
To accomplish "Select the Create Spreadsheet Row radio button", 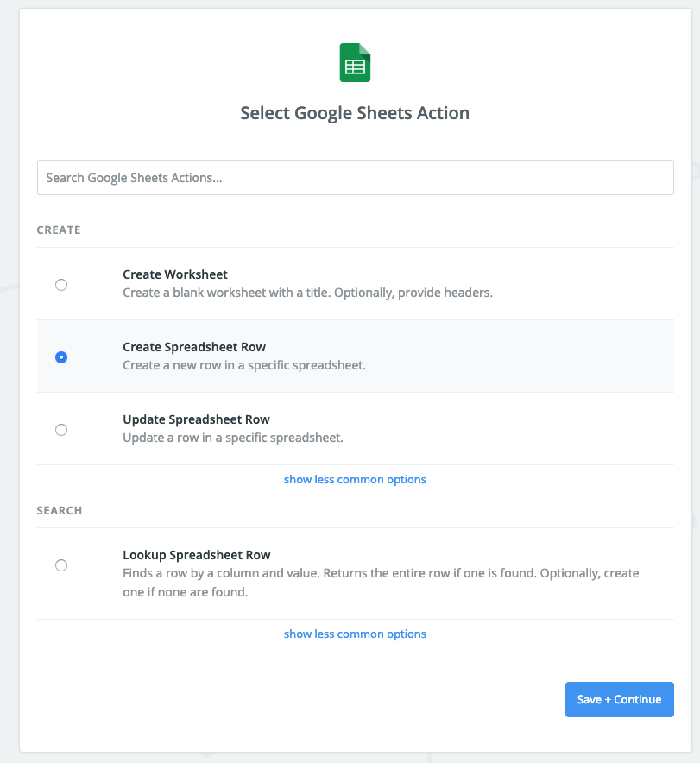I will pyautogui.click(x=61, y=357).
